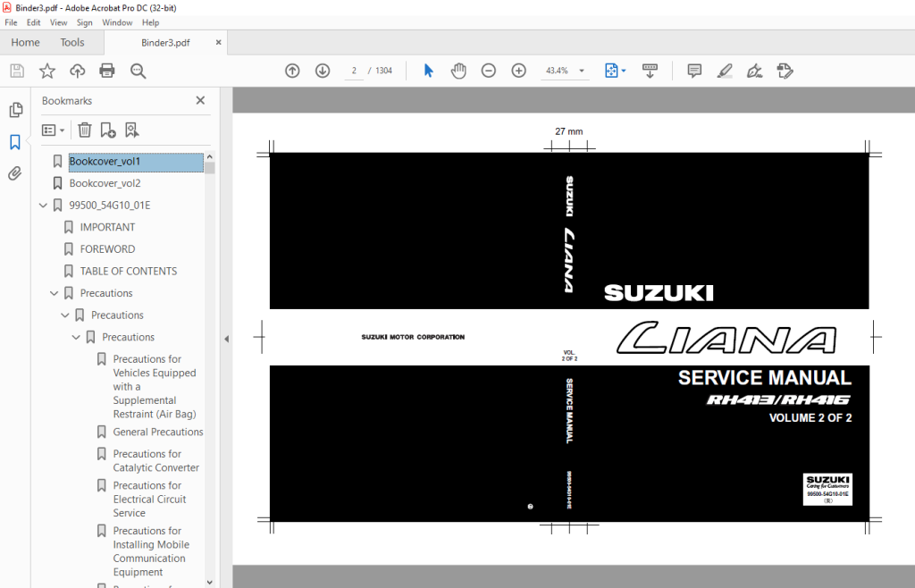915x588 pixels.
Task: Open the Edit menu
Action: (x=33, y=22)
